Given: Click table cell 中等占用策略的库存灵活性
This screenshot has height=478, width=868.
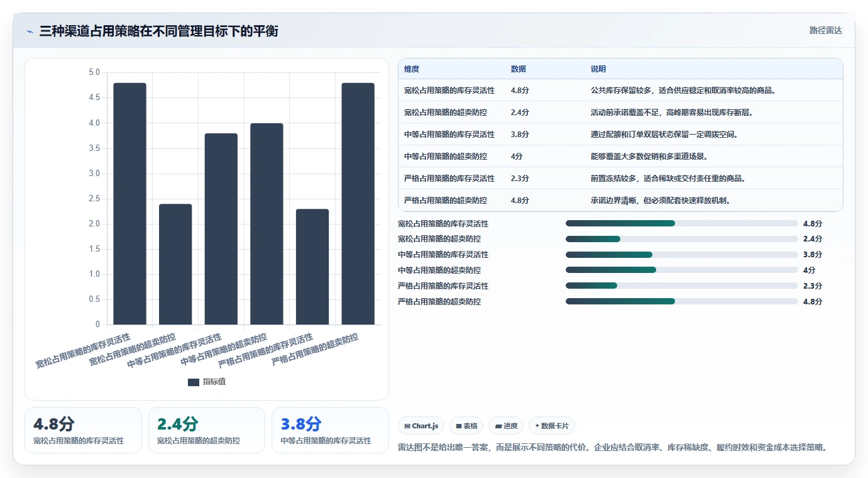Looking at the screenshot, I should pos(449,135).
